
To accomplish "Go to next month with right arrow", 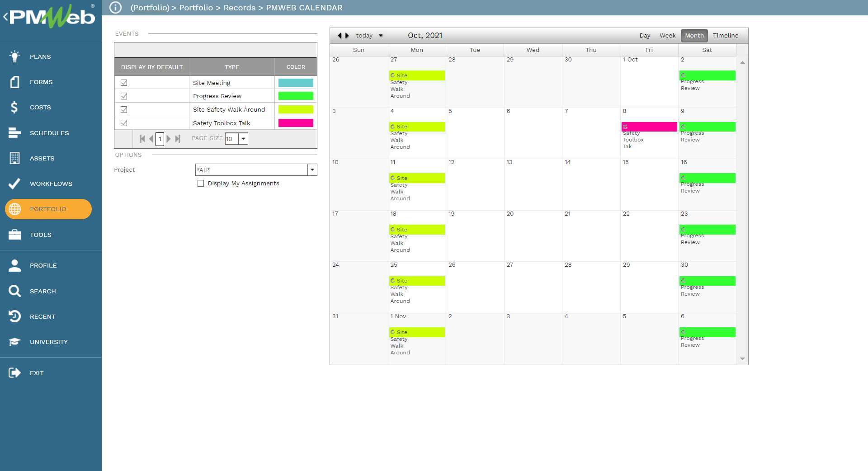I will tap(347, 35).
